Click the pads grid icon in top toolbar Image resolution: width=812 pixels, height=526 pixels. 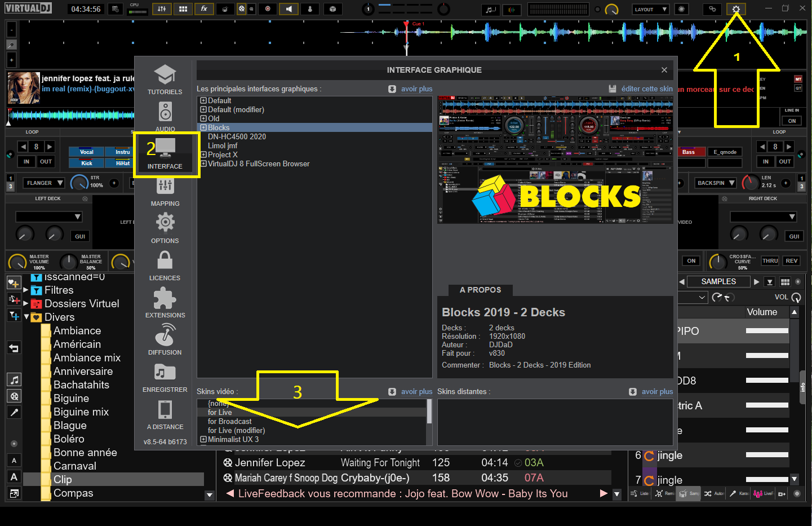tap(183, 9)
